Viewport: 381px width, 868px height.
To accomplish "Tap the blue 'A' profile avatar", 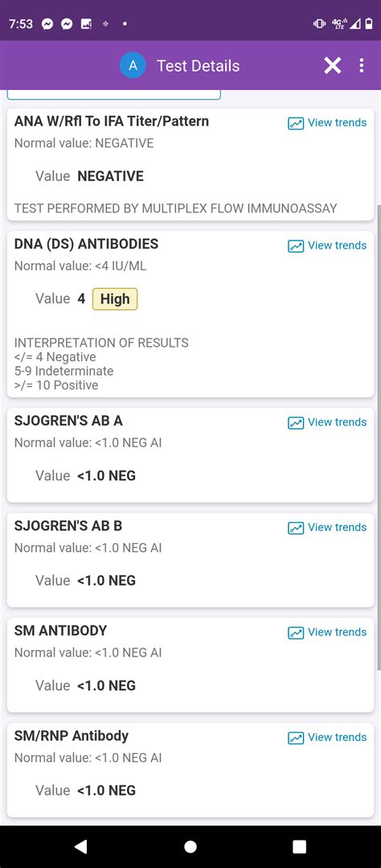I will [133, 66].
